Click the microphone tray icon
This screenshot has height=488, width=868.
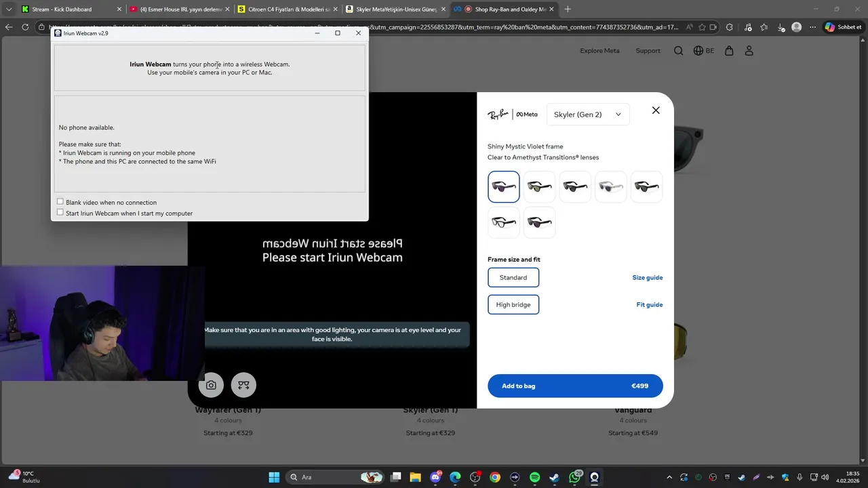click(800, 477)
